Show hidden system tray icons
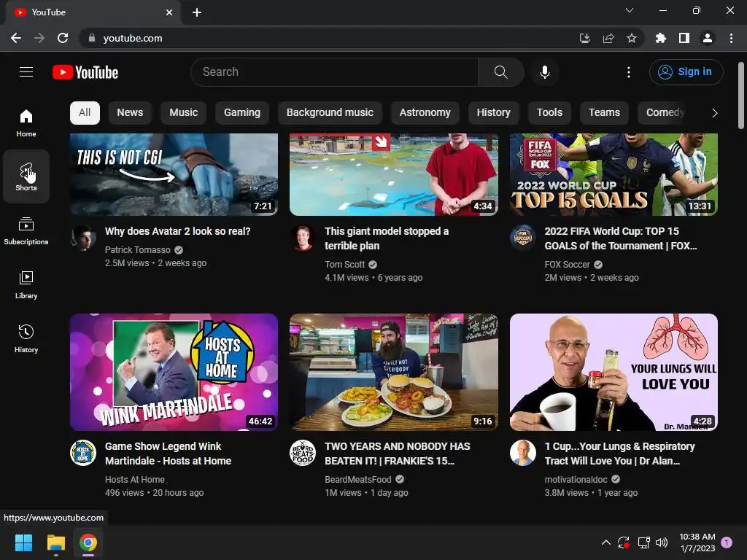 [x=606, y=542]
